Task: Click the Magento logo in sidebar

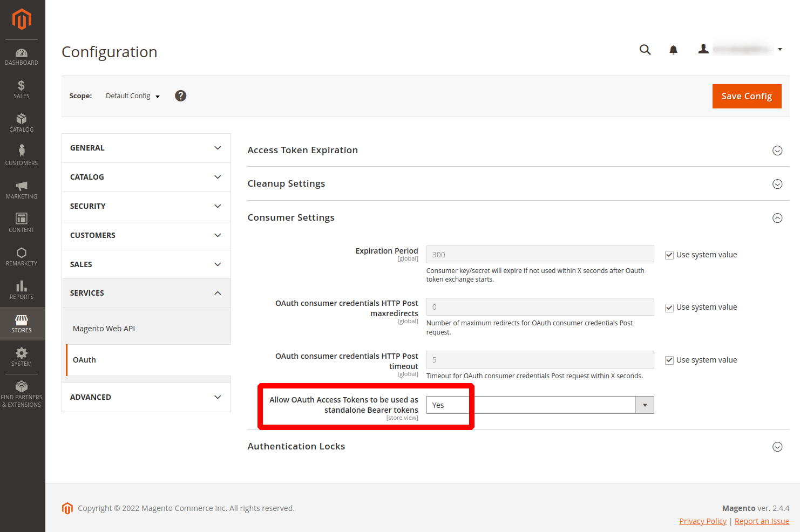Action: click(22, 19)
